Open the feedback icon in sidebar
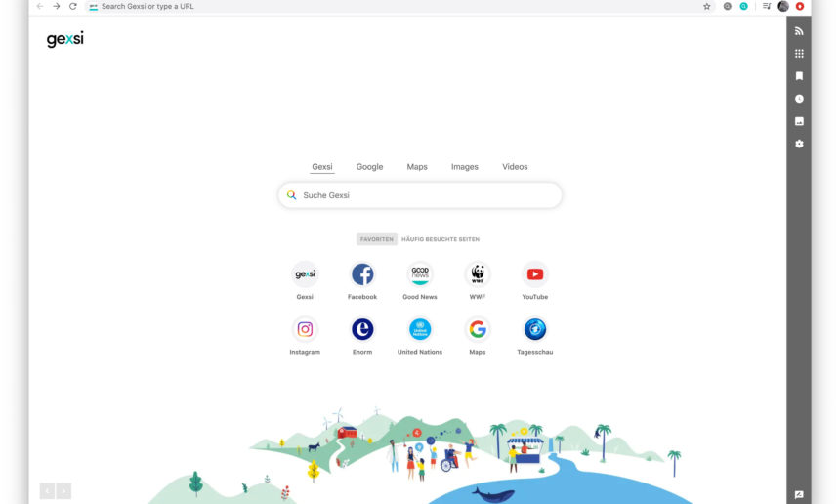840x504 pixels. pyautogui.click(x=799, y=494)
